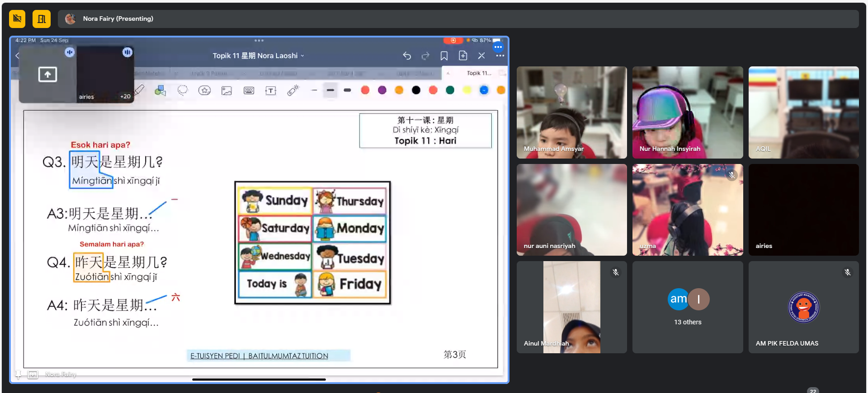Click the E-TUISYEN PEDI | BAITULMUMTAZ TUITION link
This screenshot has height=393, width=868.
pos(259,356)
